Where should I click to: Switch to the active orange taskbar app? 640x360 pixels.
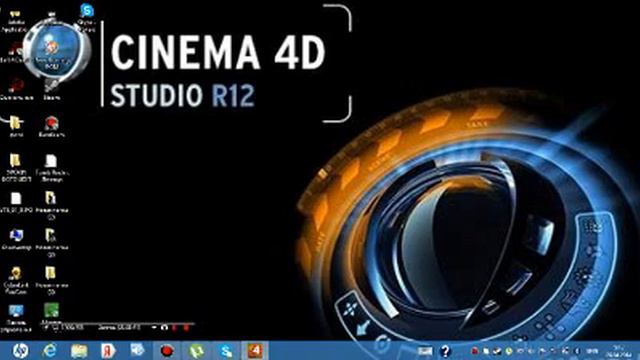click(255, 350)
